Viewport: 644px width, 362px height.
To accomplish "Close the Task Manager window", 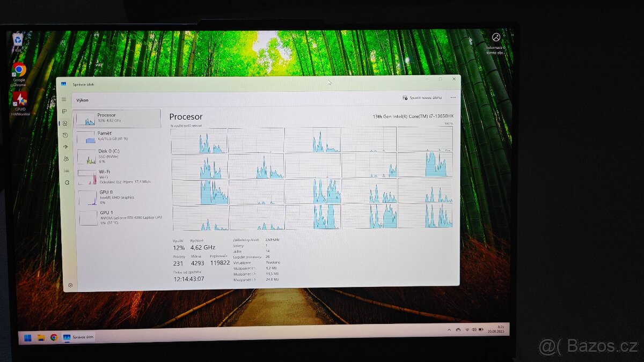I will (x=454, y=79).
